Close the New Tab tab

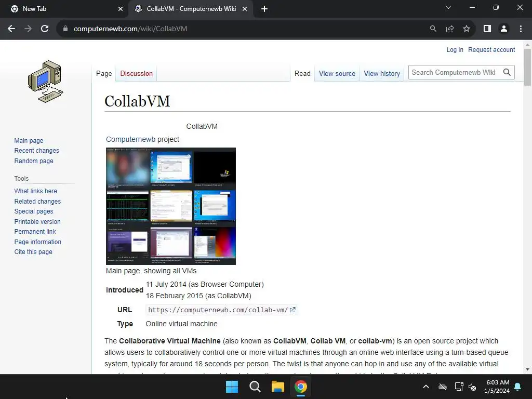point(120,9)
